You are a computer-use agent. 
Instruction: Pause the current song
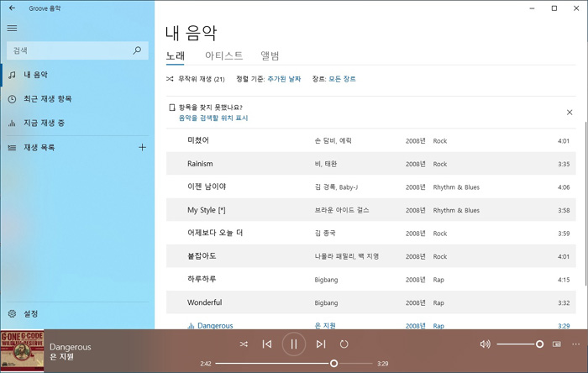(x=294, y=344)
